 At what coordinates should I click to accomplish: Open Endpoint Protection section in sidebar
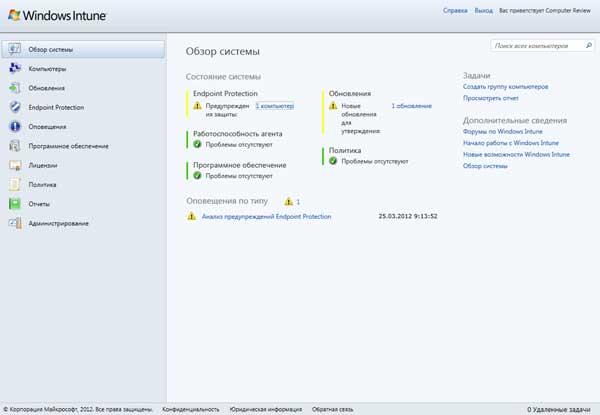[x=56, y=107]
